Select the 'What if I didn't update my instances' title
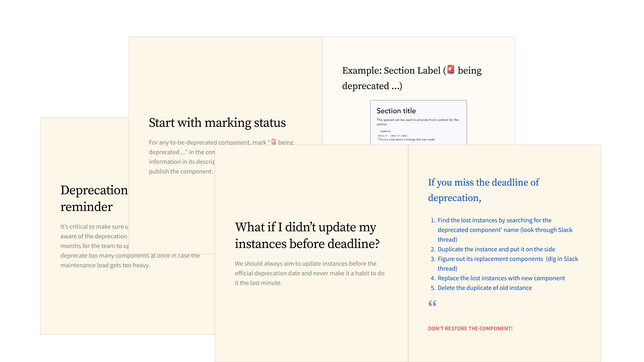 click(x=308, y=235)
